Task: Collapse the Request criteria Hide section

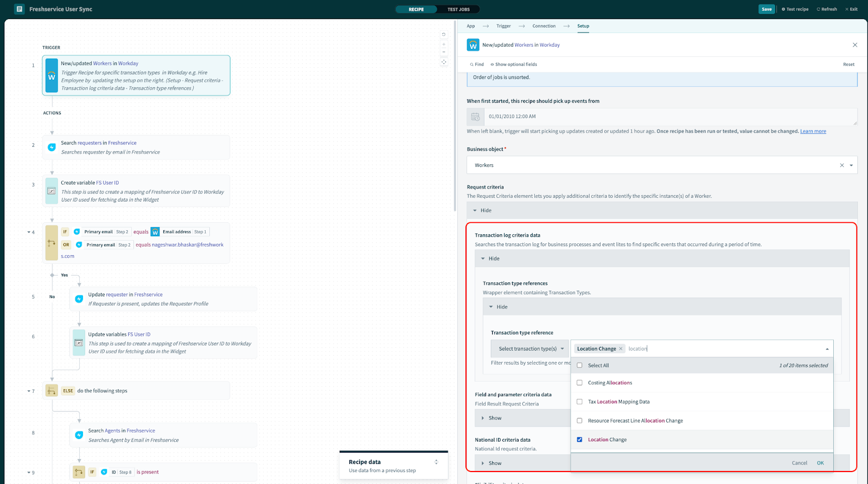Action: click(x=662, y=210)
